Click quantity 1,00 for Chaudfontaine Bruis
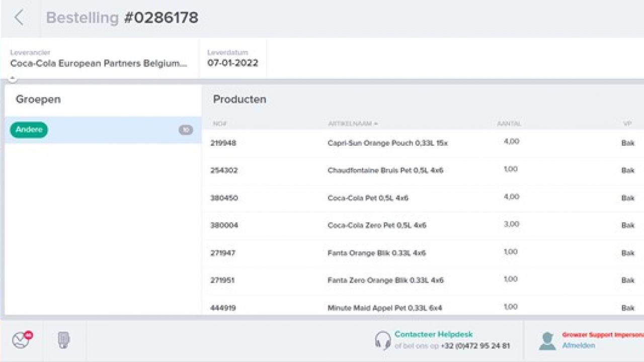The height and width of the screenshot is (362, 644). click(x=511, y=169)
